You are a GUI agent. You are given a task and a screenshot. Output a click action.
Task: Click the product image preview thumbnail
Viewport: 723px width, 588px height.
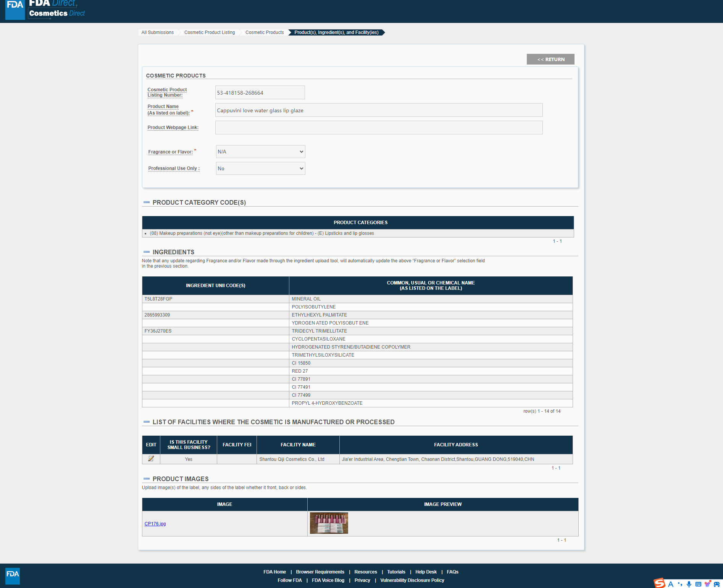coord(329,523)
